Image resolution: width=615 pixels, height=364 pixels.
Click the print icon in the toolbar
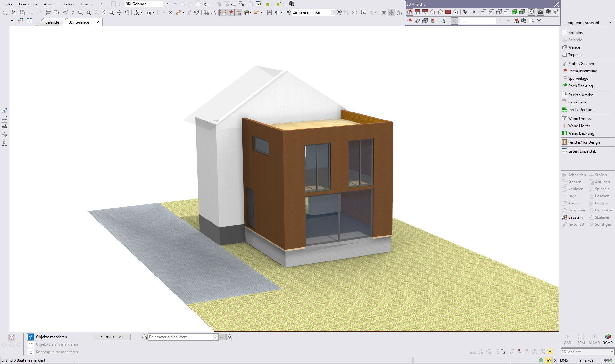pos(48,12)
